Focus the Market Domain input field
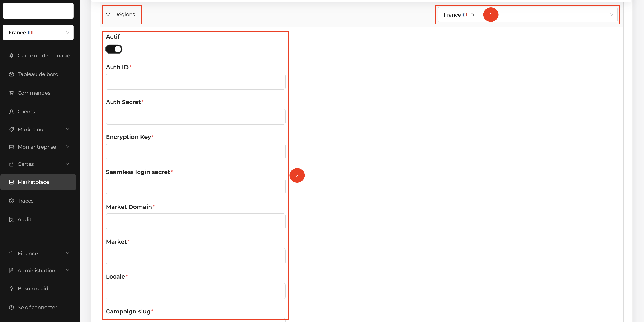 (195, 221)
